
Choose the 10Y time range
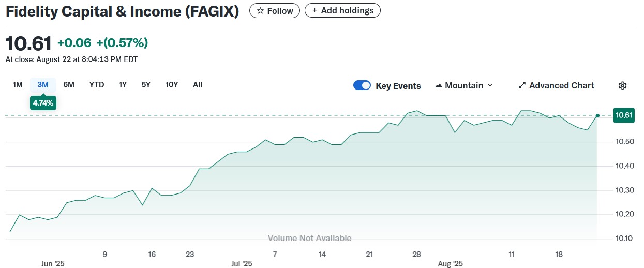[172, 85]
